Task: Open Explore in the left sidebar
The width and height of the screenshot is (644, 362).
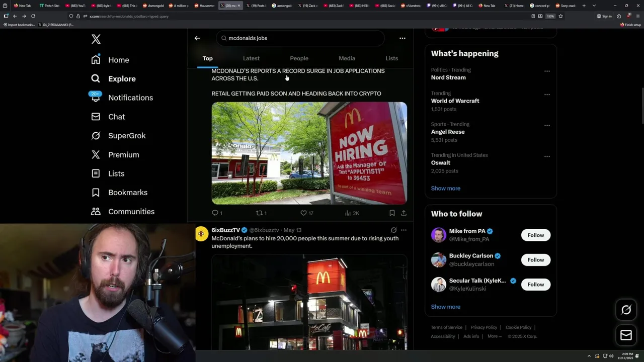Action: 113,79
